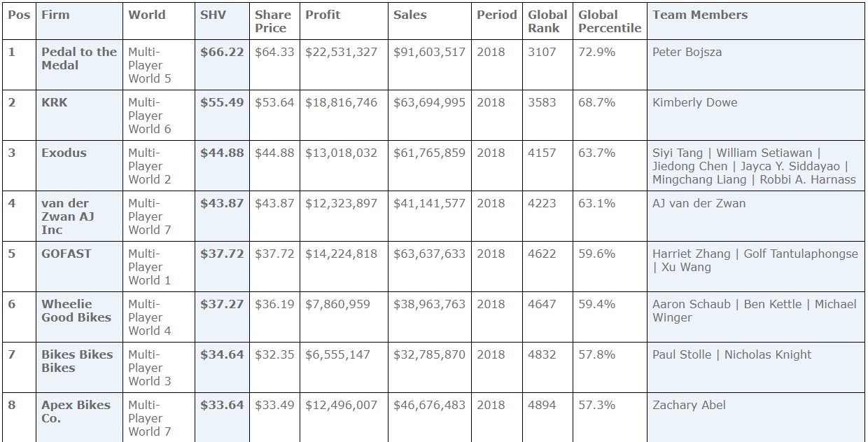868x442 pixels.
Task: Click the Share Price column header
Action: tap(271, 21)
